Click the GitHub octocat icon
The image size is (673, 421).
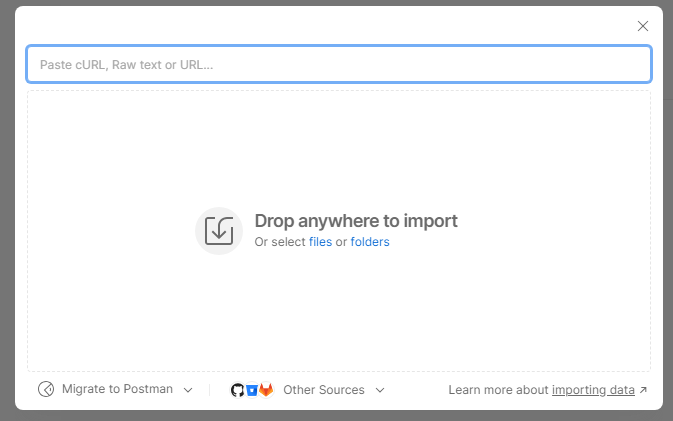237,390
